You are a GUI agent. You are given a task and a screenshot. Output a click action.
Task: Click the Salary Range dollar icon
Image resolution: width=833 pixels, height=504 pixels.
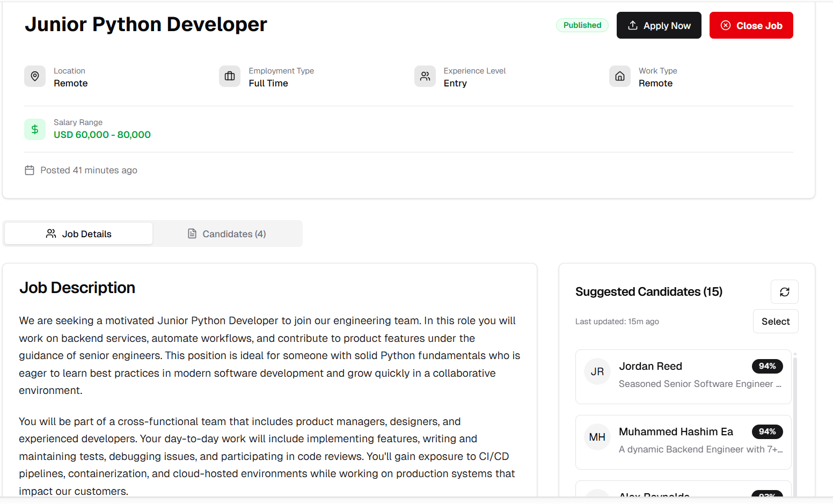pyautogui.click(x=35, y=129)
